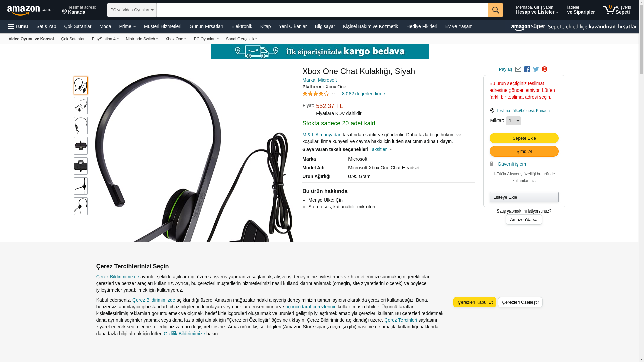Open the Miktar quantity dropdown
The image size is (644, 362).
click(x=513, y=121)
